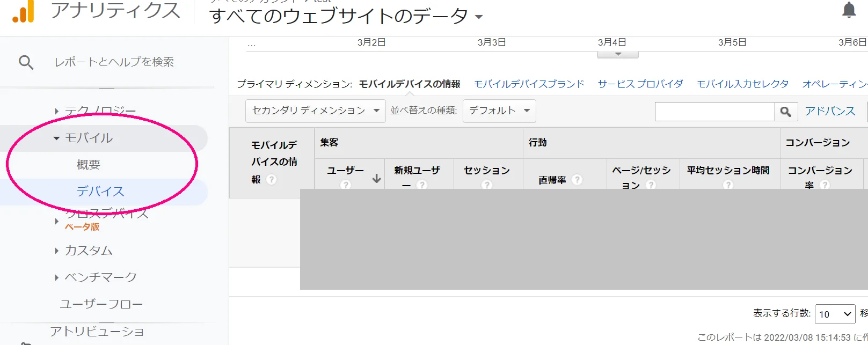Switch primary dimension to モバイル入力セレクタ
The image size is (868, 345).
click(743, 84)
